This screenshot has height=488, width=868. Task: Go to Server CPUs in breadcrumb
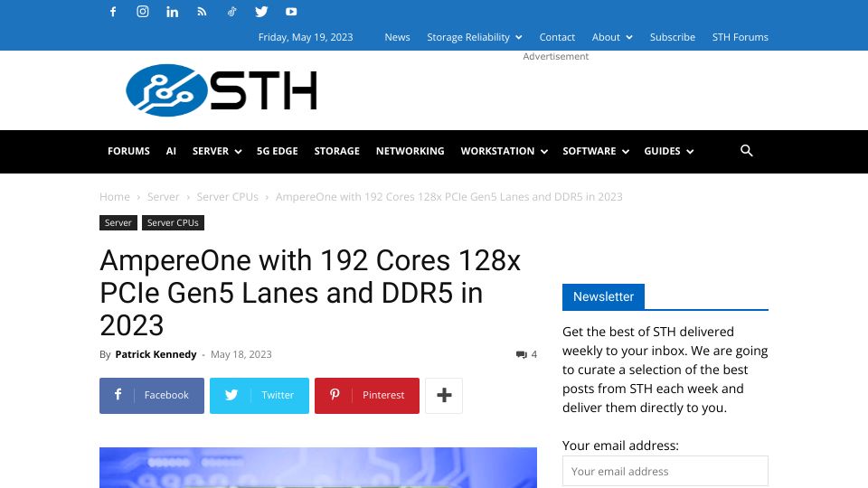tap(228, 197)
